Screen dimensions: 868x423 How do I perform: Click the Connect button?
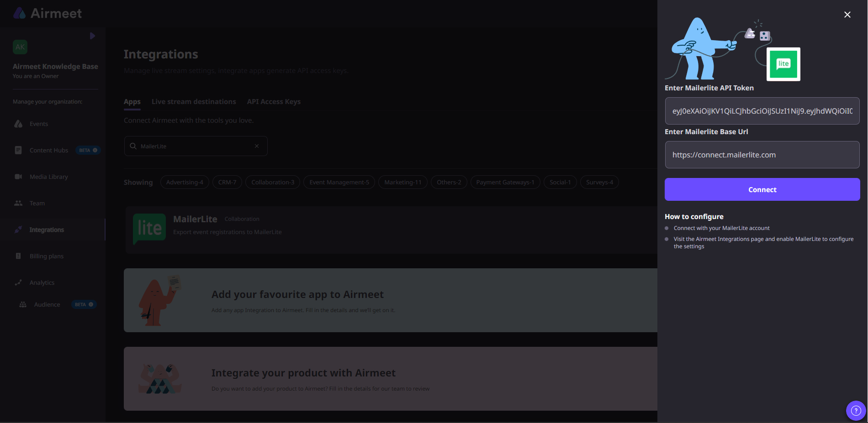point(762,189)
